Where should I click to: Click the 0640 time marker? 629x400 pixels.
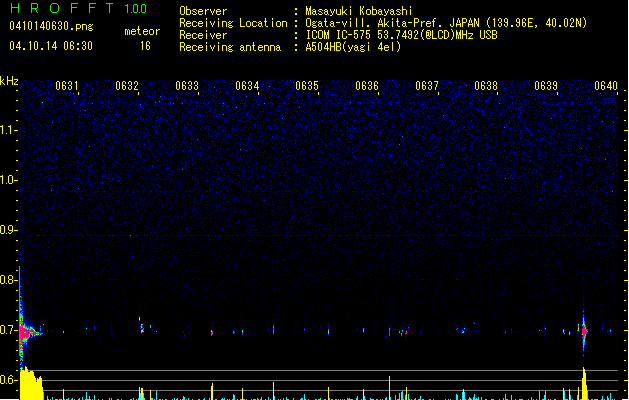606,86
